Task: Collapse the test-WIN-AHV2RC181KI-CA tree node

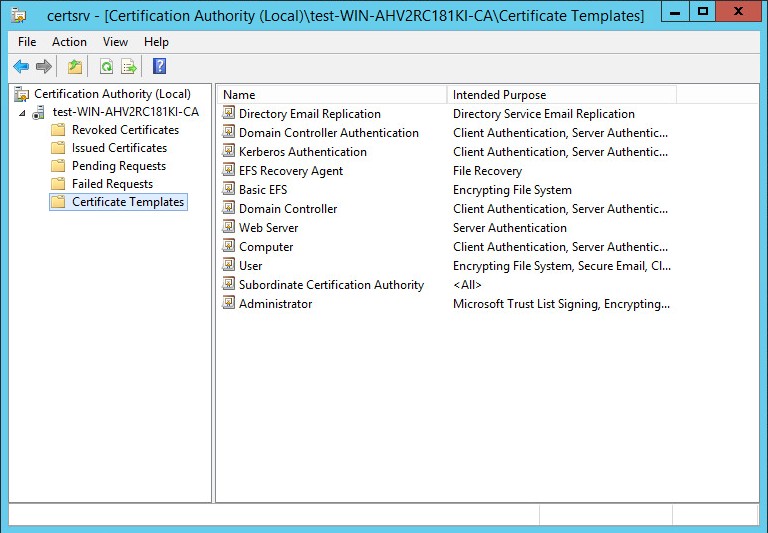Action: 22,113
